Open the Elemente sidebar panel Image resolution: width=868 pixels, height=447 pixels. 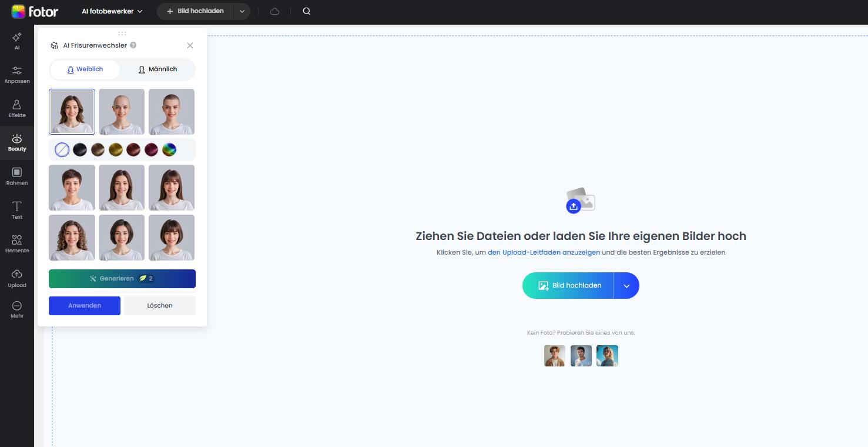click(17, 243)
